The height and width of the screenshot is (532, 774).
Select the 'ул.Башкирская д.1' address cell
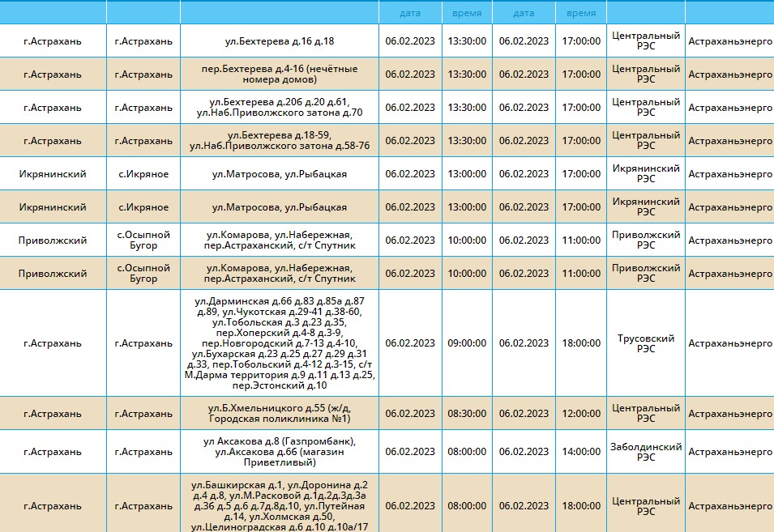coord(279,506)
